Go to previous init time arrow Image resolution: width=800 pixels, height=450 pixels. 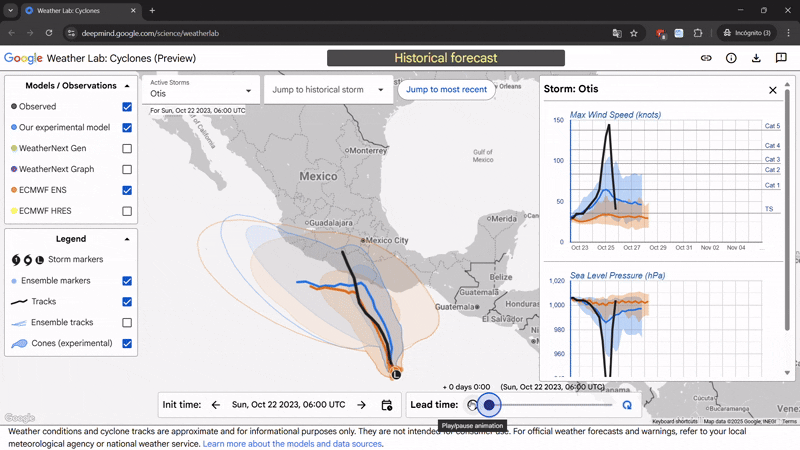(x=216, y=405)
